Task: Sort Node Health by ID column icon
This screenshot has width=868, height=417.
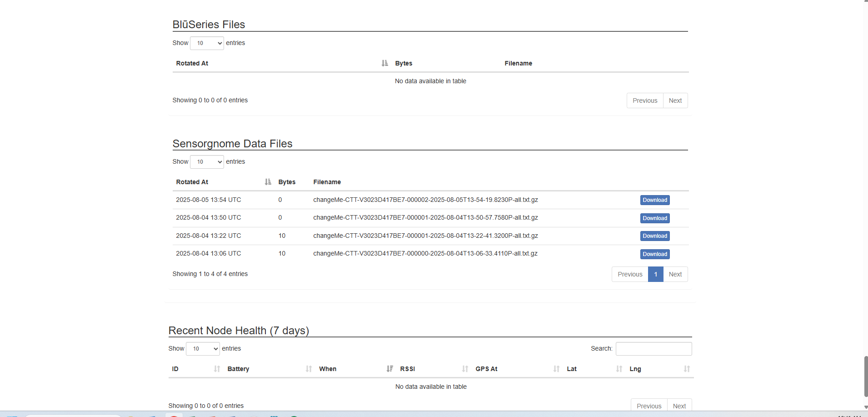Action: point(217,369)
